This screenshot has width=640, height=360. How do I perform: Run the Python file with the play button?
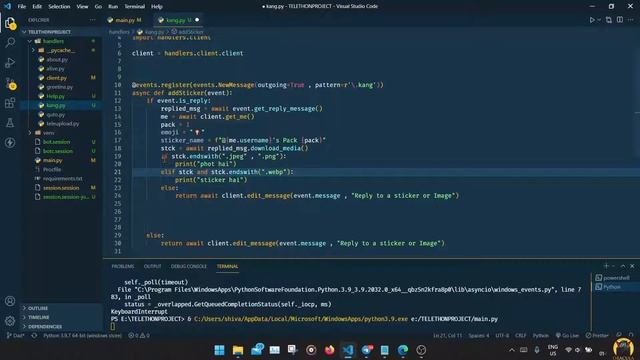592,20
